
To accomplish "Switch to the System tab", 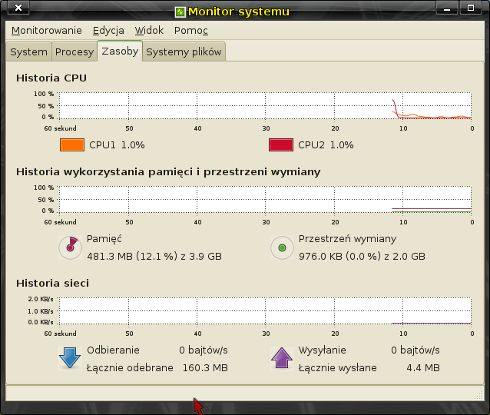I will [x=29, y=52].
